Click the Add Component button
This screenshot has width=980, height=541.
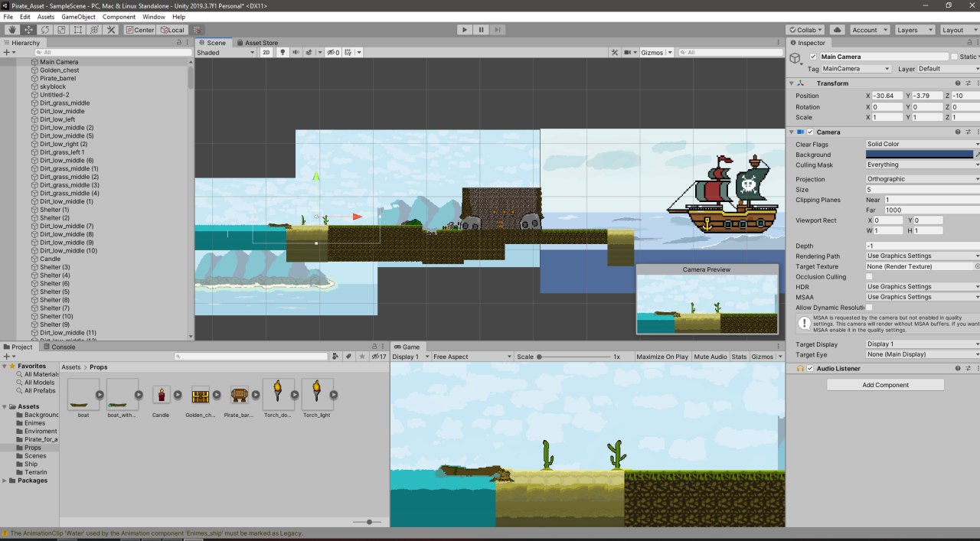coord(885,385)
